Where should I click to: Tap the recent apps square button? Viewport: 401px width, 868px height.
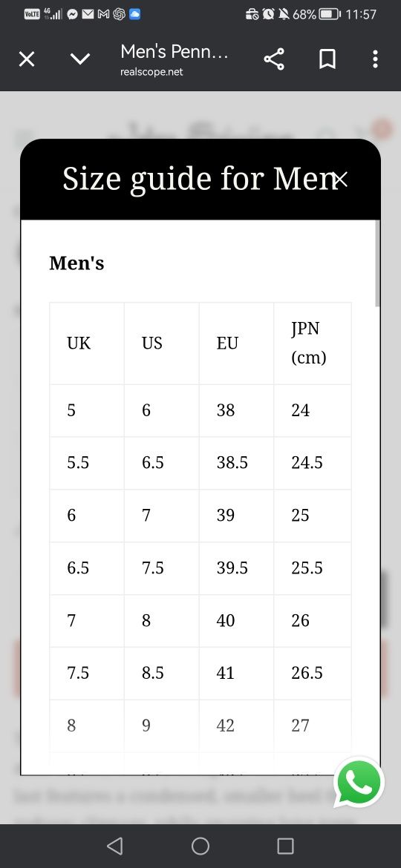coord(285,845)
